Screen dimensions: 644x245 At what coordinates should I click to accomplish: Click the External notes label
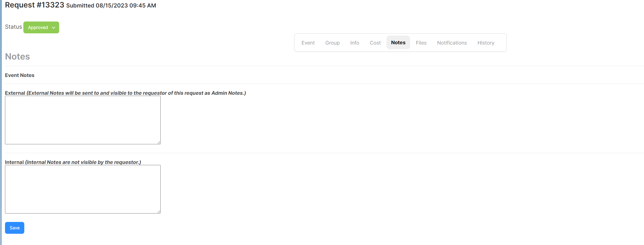125,93
